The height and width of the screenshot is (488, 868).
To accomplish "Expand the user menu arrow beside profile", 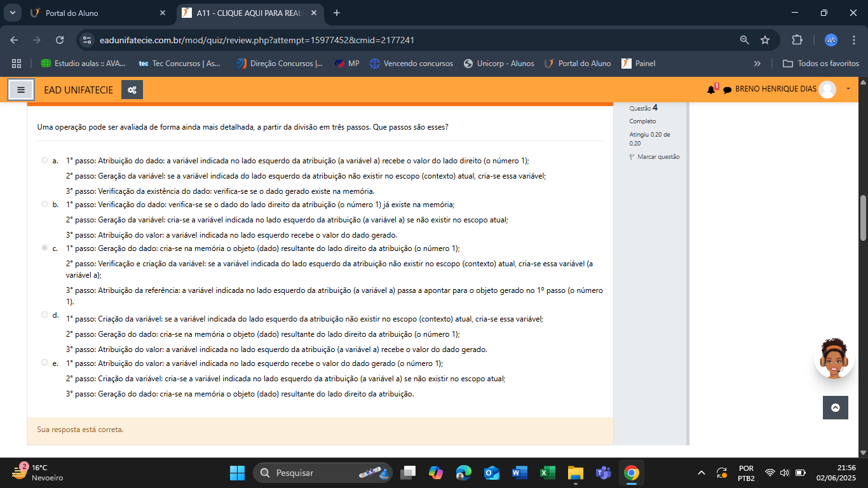I will (848, 89).
